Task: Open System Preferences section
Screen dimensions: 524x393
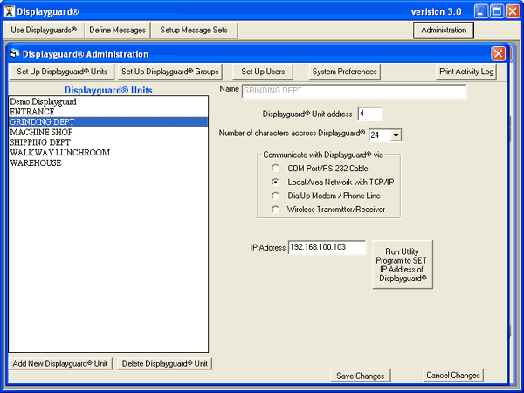Action: pos(345,72)
